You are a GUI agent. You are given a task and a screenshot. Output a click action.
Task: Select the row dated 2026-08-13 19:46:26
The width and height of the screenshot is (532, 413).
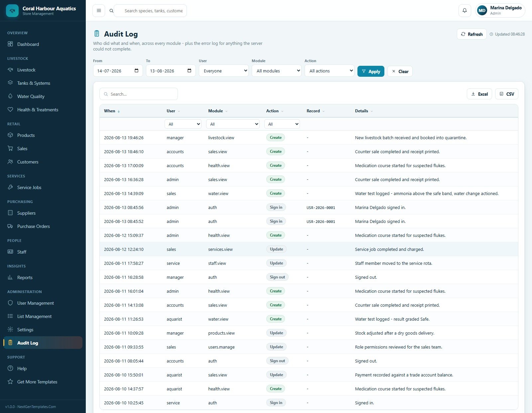pos(309,138)
